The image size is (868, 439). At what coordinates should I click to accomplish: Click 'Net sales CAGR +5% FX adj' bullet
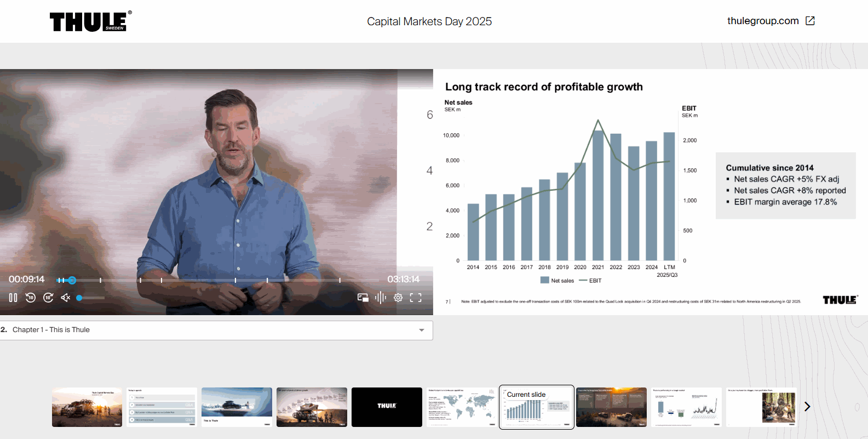click(786, 179)
